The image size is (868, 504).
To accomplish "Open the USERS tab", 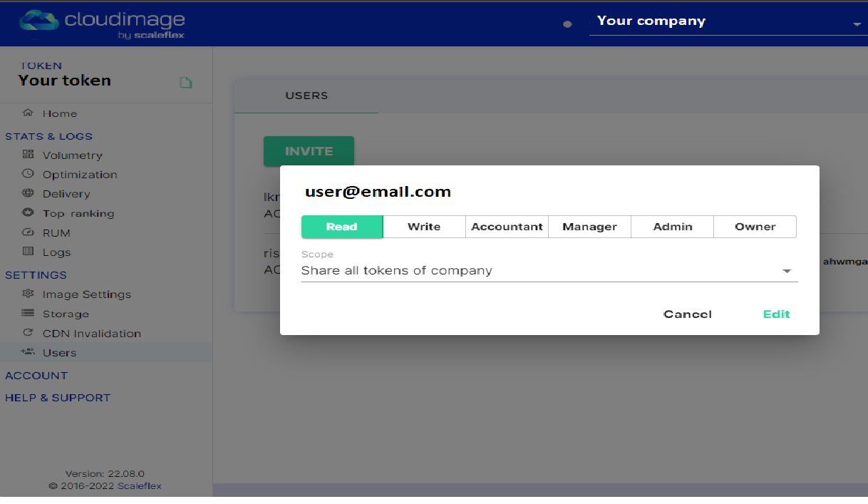I will point(306,96).
